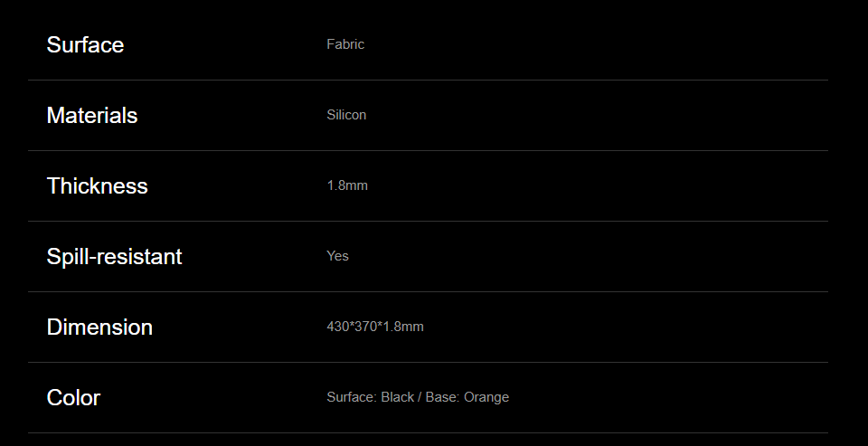Click the word Orange in color value
Viewport: 868px width, 446px height.
486,397
